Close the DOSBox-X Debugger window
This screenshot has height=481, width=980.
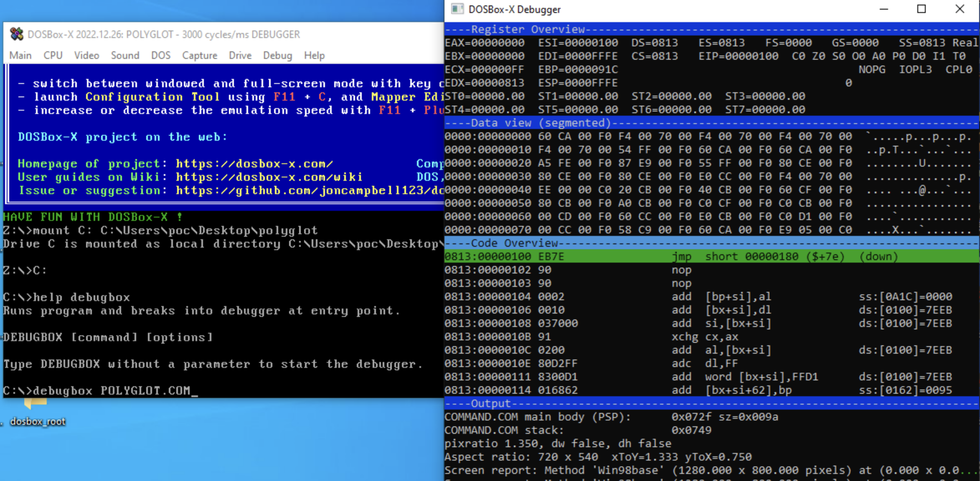[960, 9]
